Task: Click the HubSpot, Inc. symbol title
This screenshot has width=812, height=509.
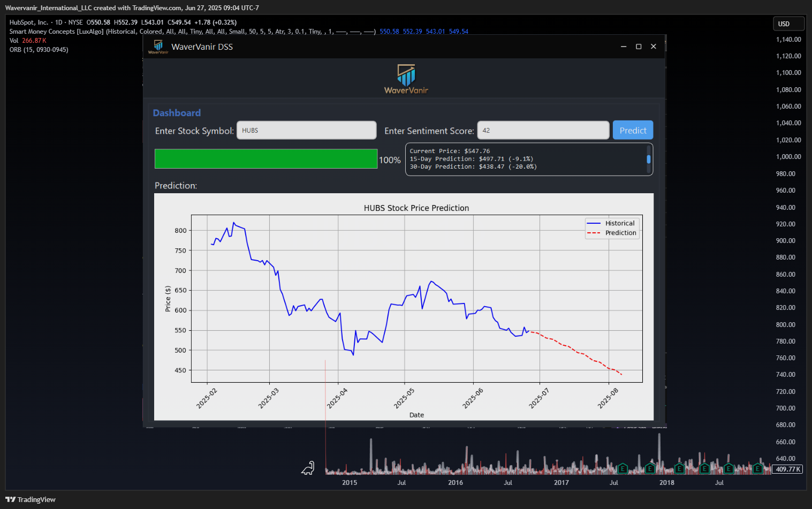Action: (x=28, y=22)
